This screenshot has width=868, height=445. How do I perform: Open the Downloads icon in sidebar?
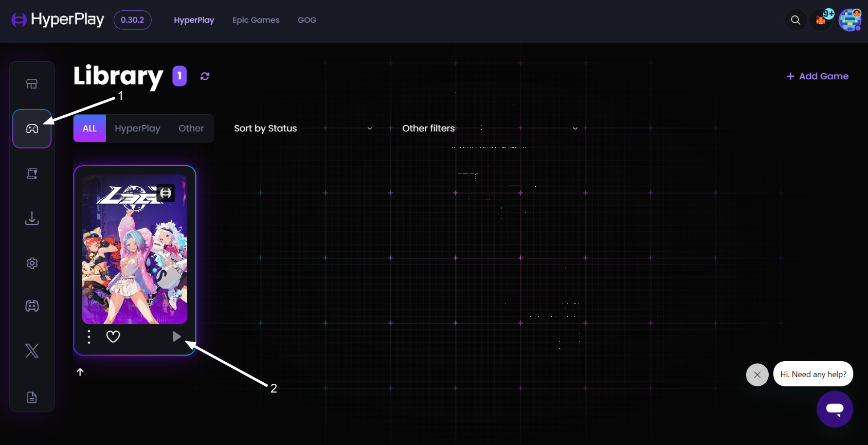[32, 218]
